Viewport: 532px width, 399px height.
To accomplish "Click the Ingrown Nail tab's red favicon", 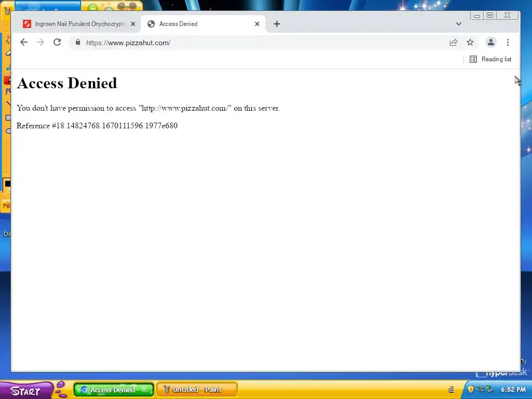I will pyautogui.click(x=27, y=24).
